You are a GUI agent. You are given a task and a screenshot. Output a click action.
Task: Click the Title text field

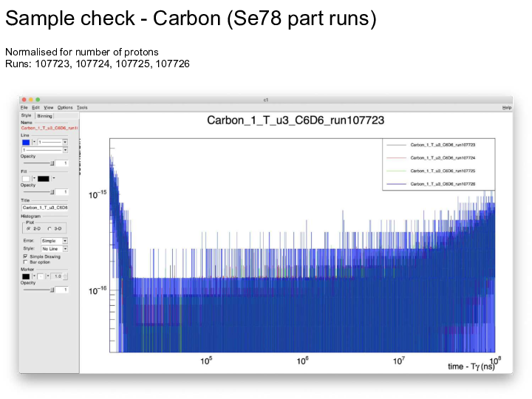point(45,208)
